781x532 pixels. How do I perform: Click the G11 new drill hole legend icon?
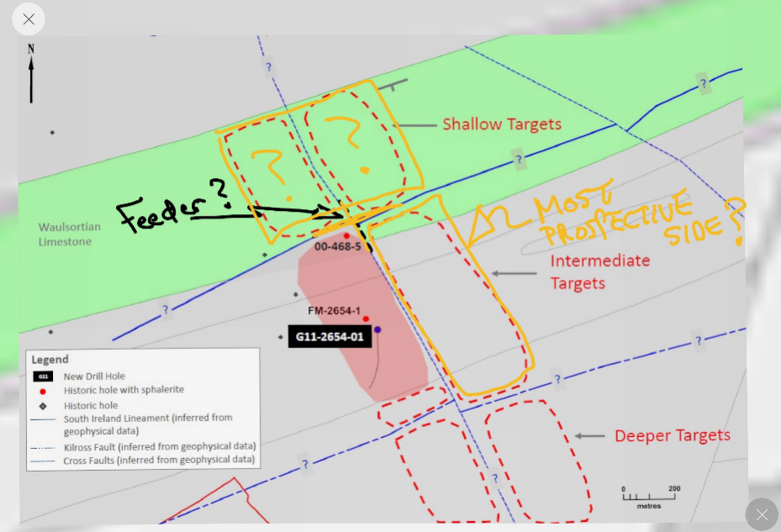pos(43,377)
